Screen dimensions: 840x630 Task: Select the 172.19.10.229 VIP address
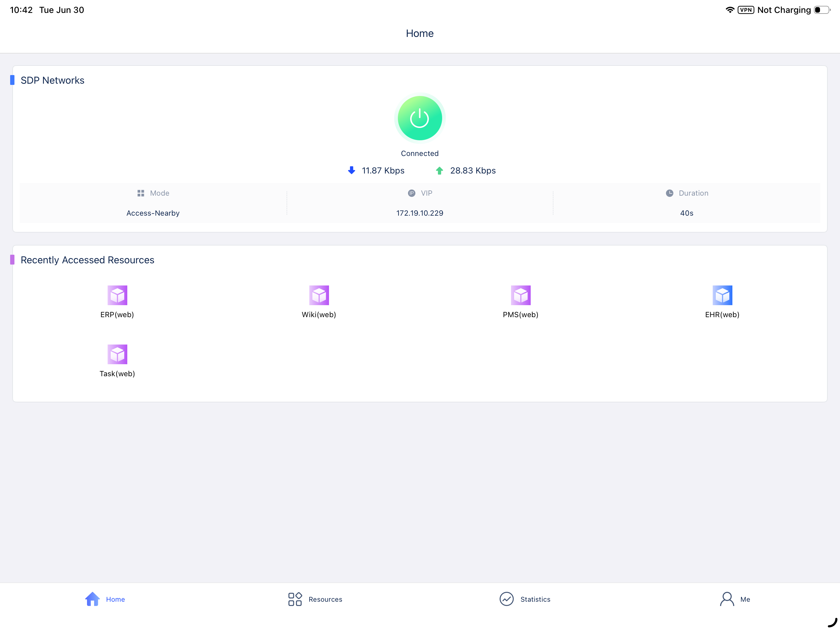pos(420,213)
